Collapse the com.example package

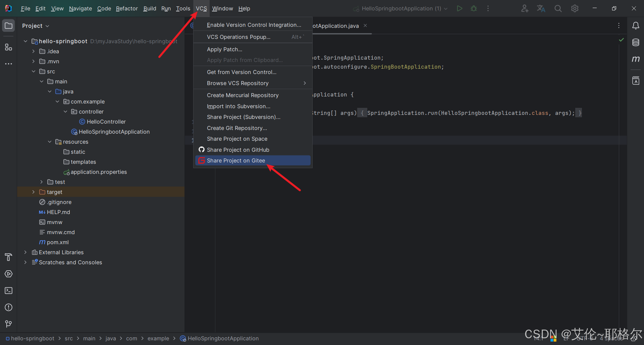click(x=57, y=101)
